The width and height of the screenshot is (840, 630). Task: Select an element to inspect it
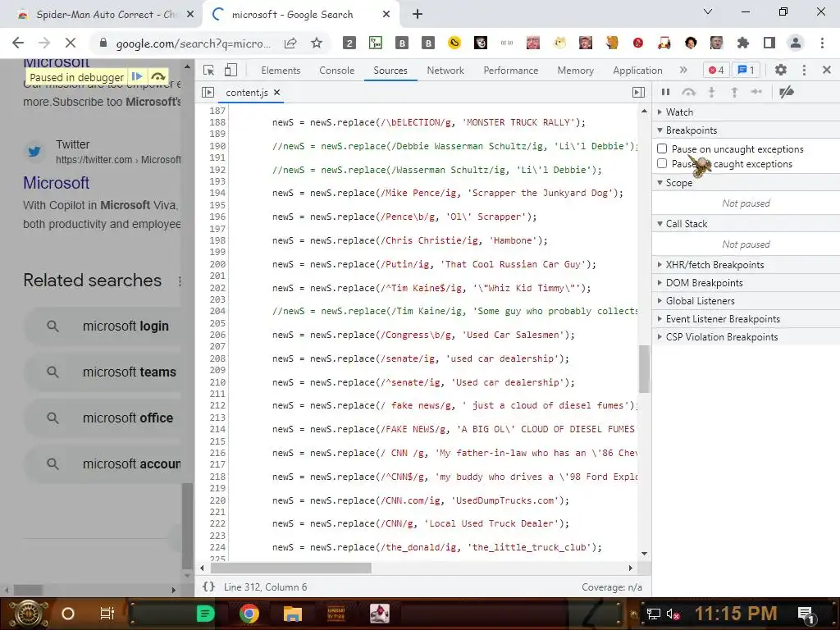tap(209, 71)
